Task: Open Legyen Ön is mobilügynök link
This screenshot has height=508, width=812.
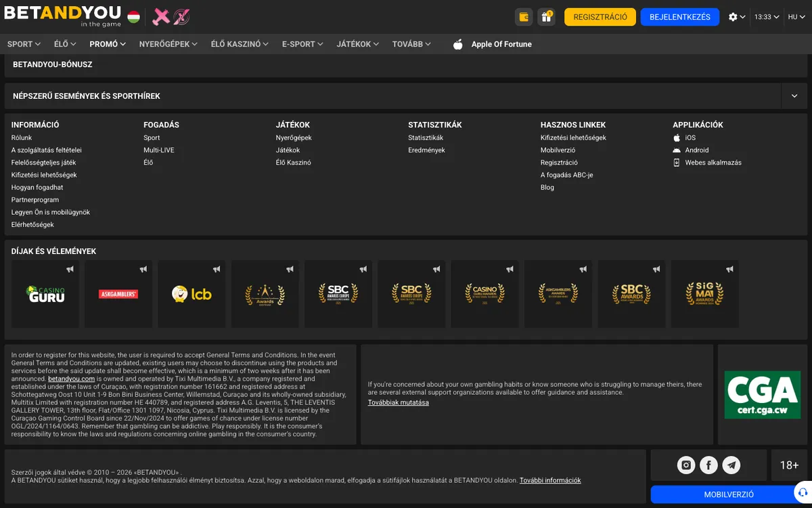Action: tap(51, 212)
